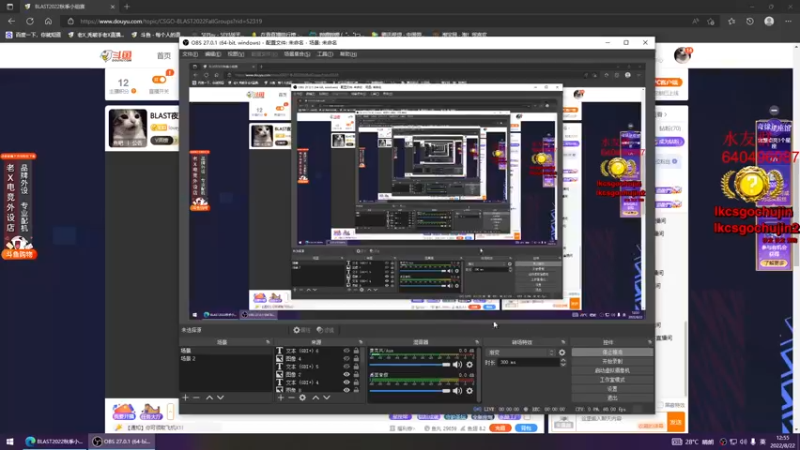Open the 场景集合(S) menu in OBS

tap(297, 54)
